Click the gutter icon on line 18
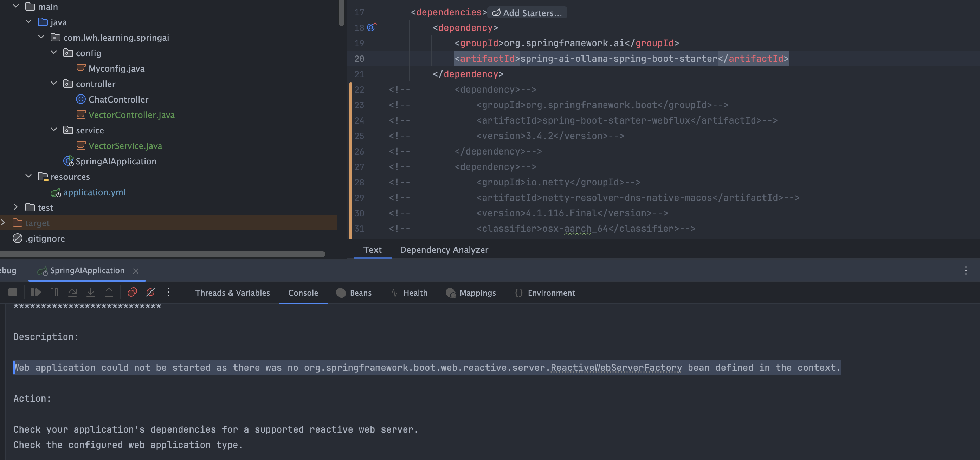Image resolution: width=980 pixels, height=460 pixels. [372, 27]
